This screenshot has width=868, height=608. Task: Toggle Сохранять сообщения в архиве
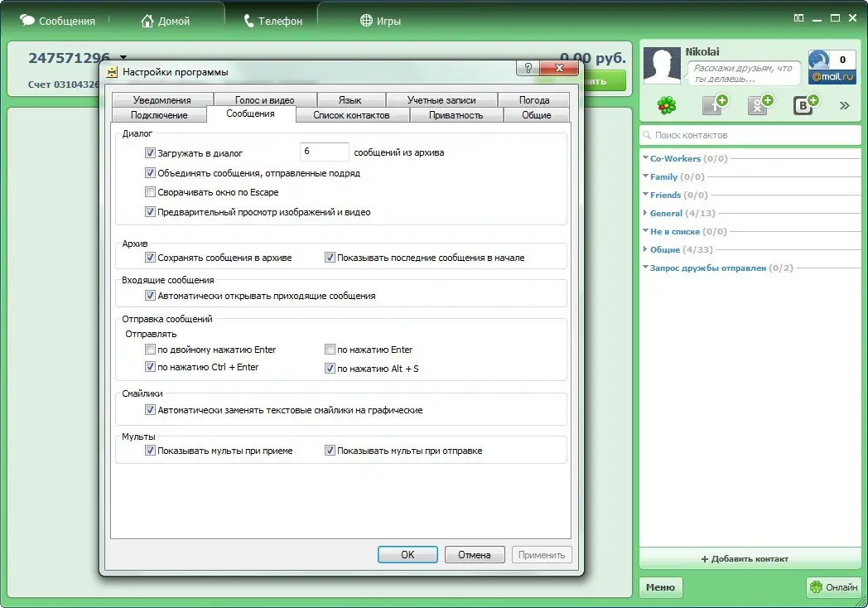tap(150, 258)
